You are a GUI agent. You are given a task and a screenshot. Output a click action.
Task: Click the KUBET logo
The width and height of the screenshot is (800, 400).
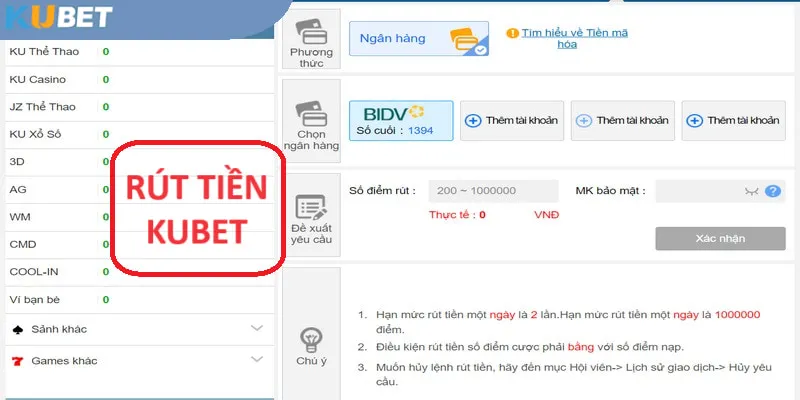pos(58,17)
